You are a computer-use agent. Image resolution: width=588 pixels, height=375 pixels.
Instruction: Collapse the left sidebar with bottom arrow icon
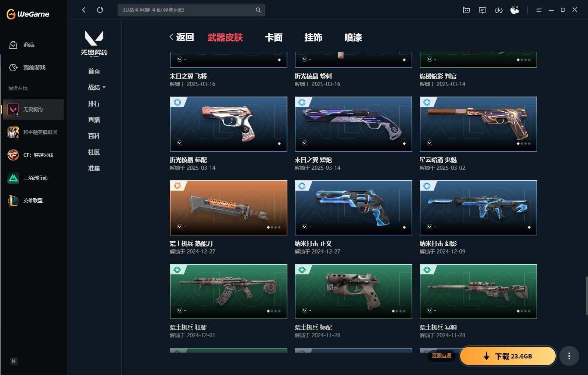pyautogui.click(x=14, y=361)
